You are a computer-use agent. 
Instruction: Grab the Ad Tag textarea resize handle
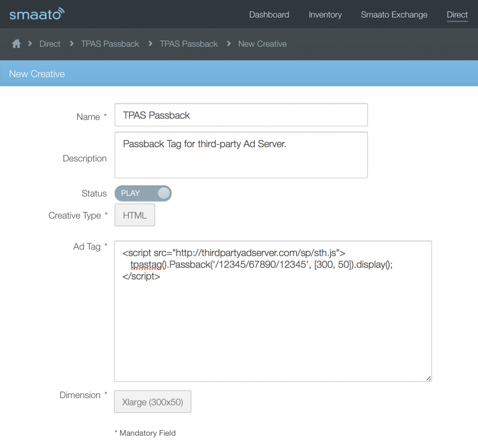[429, 378]
